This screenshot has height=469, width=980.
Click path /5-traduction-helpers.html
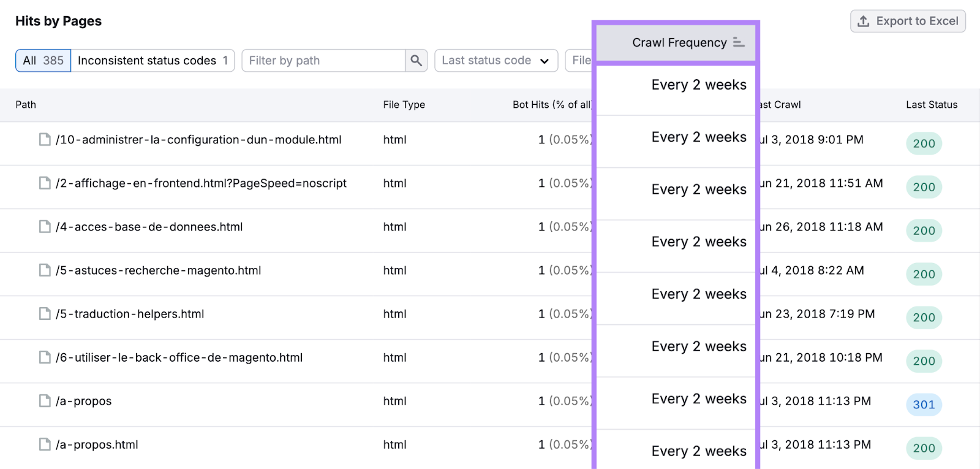tap(130, 314)
